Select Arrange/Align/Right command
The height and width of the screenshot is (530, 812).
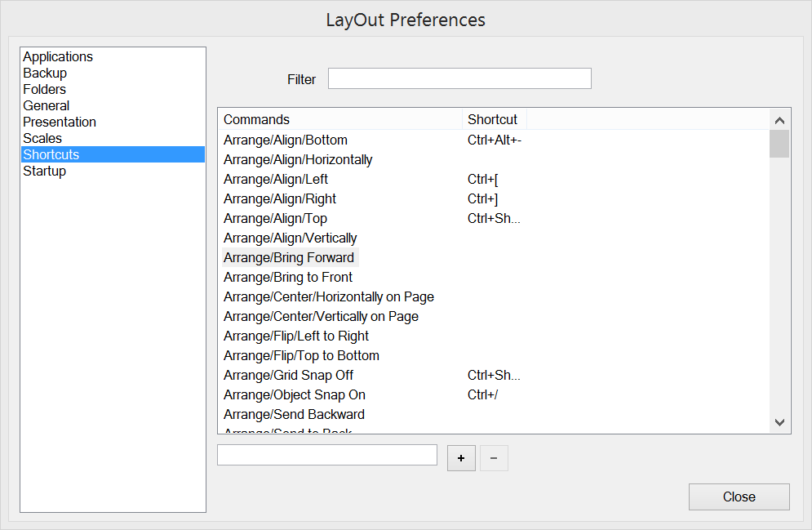280,199
